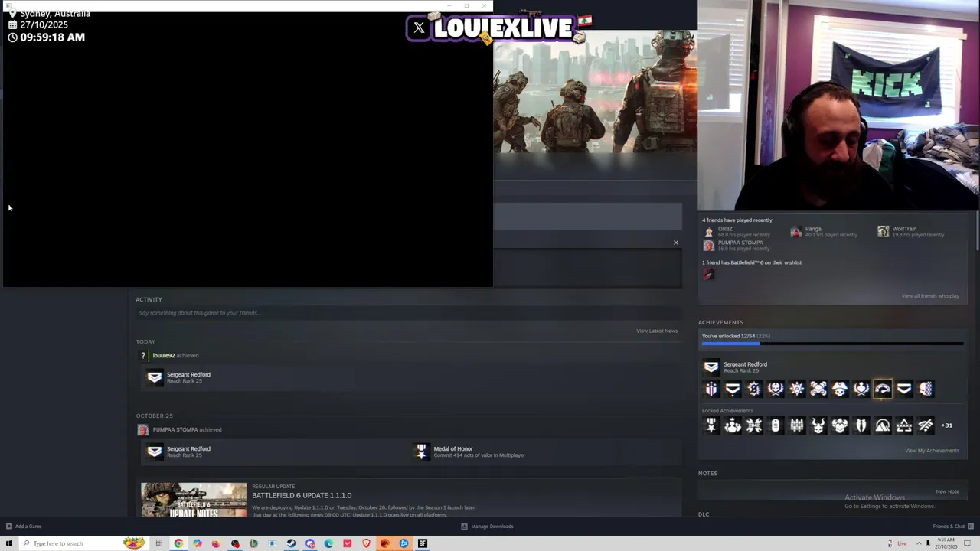This screenshot has width=980, height=551.
Task: Select the locked mountain arch achievement icon
Action: tap(883, 425)
